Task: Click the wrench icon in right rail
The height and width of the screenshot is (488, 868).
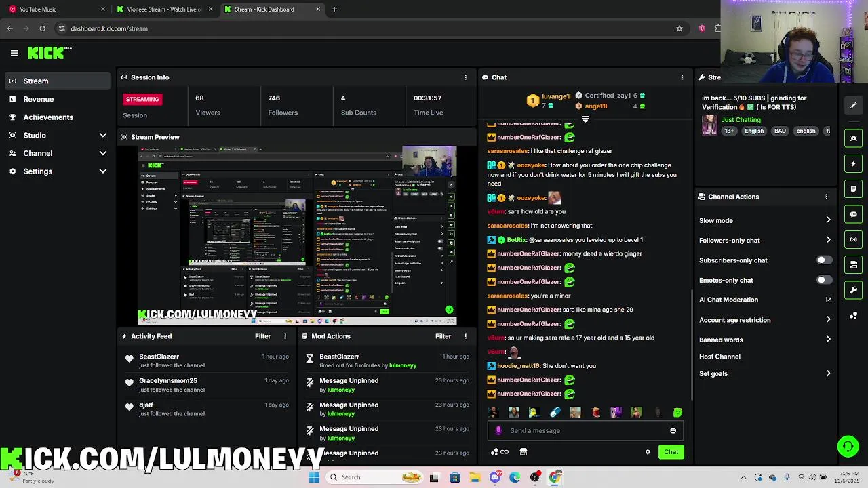Action: (x=853, y=290)
